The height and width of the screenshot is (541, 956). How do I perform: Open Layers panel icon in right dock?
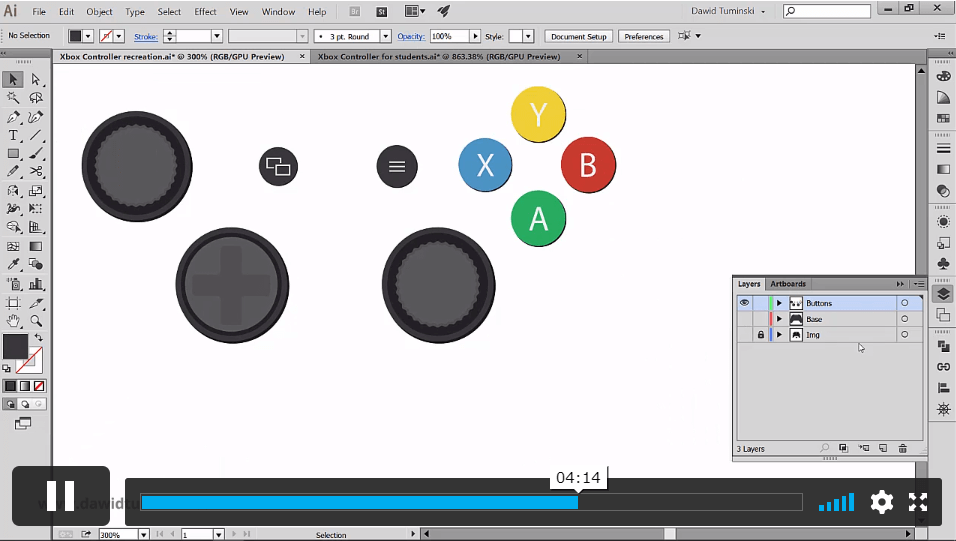click(943, 294)
